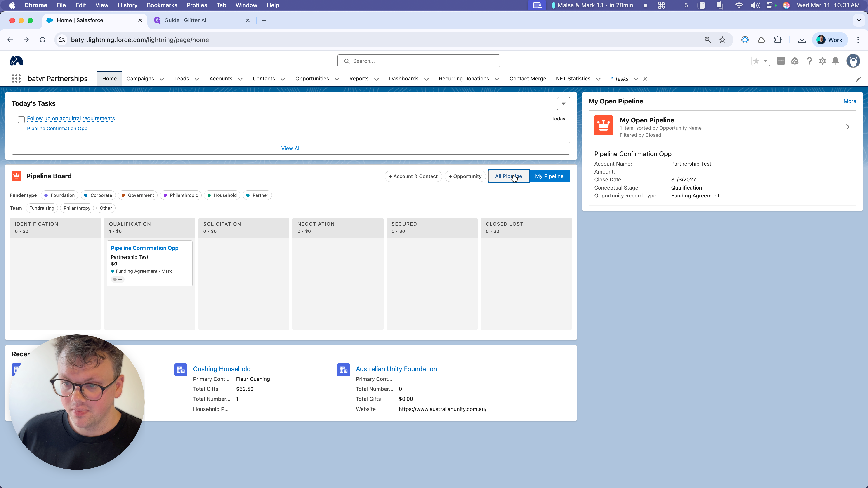Open the Bookmarks menu in the menu bar
This screenshot has width=868, height=488.
[x=162, y=5]
